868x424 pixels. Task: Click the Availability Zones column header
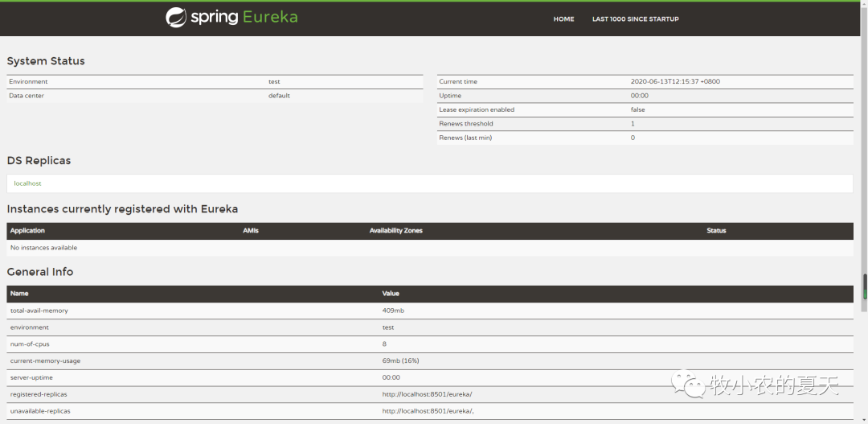pyautogui.click(x=395, y=231)
